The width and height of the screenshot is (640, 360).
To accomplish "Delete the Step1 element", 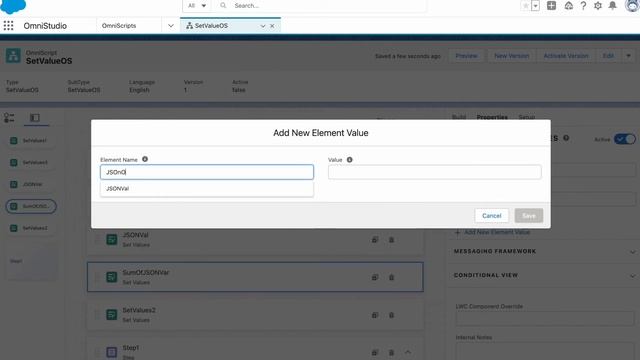I will [x=391, y=352].
